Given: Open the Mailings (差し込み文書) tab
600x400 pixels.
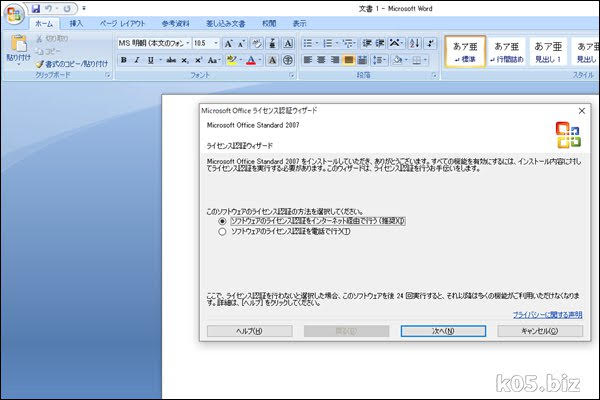Looking at the screenshot, I should click(x=226, y=24).
